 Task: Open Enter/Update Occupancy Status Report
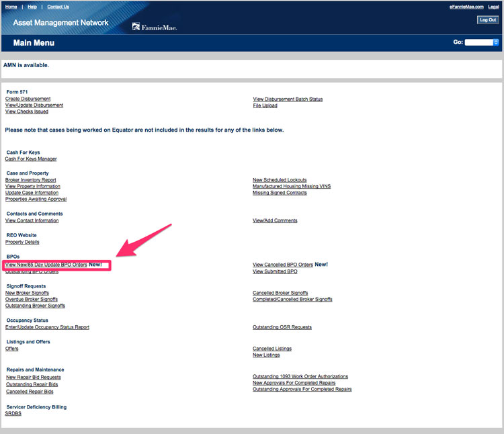pos(47,328)
